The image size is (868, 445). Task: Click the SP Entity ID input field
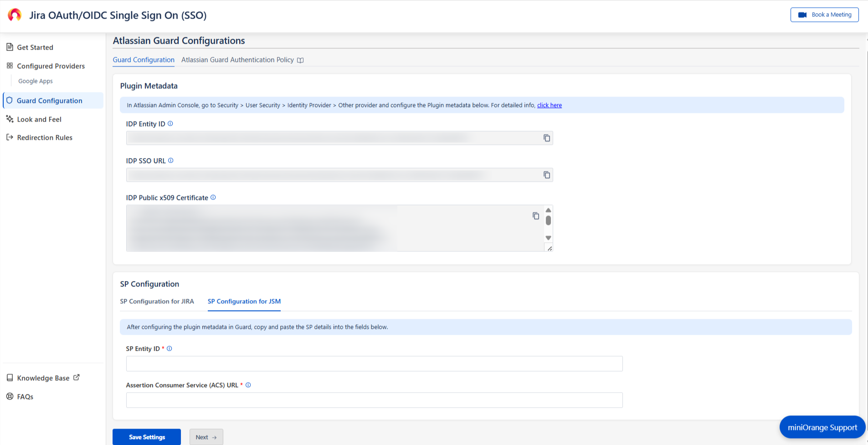pyautogui.click(x=374, y=363)
